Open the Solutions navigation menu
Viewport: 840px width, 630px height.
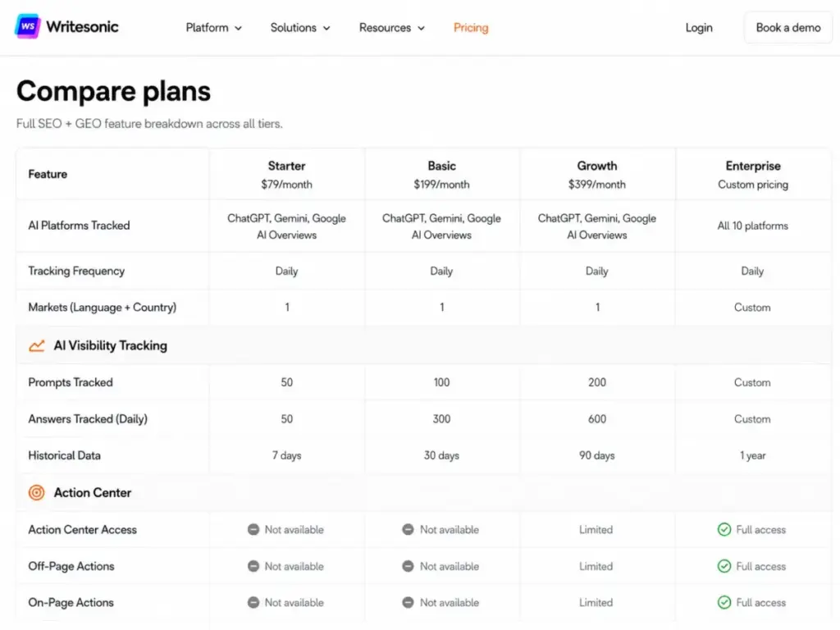(299, 28)
